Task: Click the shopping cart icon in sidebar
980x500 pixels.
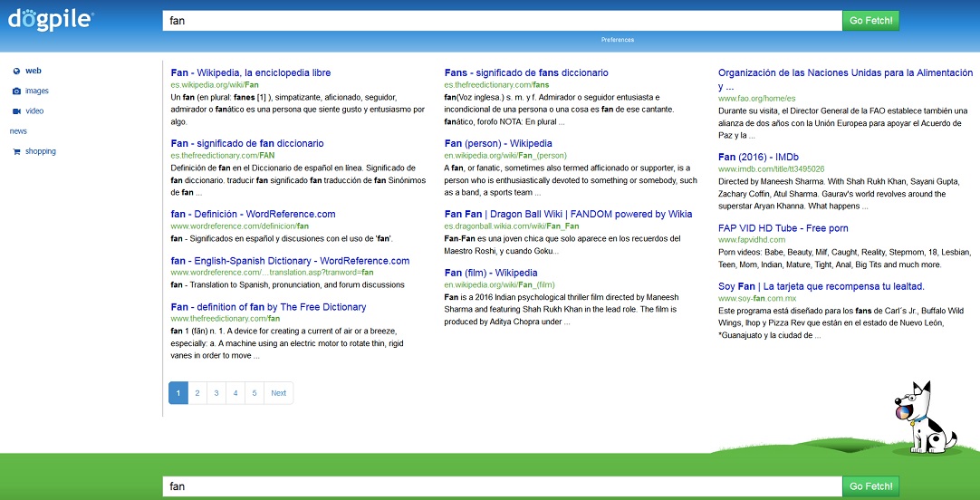Action: point(17,151)
